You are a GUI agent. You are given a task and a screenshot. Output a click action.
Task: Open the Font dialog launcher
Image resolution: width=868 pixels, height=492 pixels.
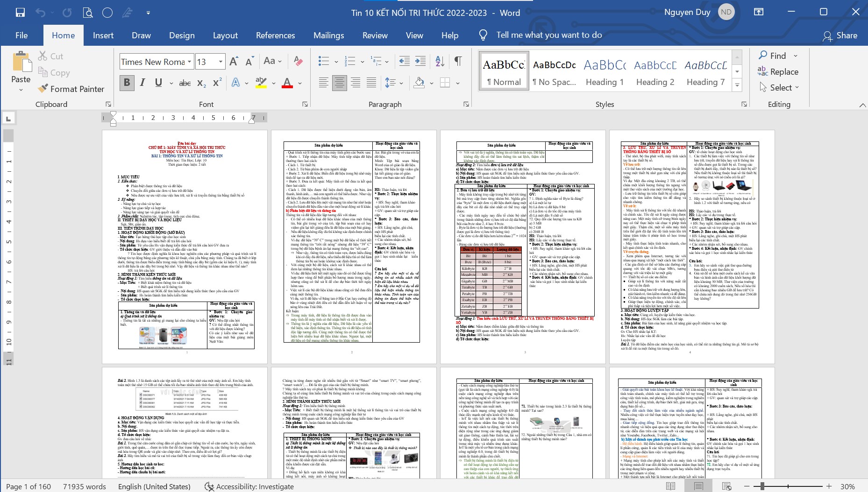click(x=305, y=104)
